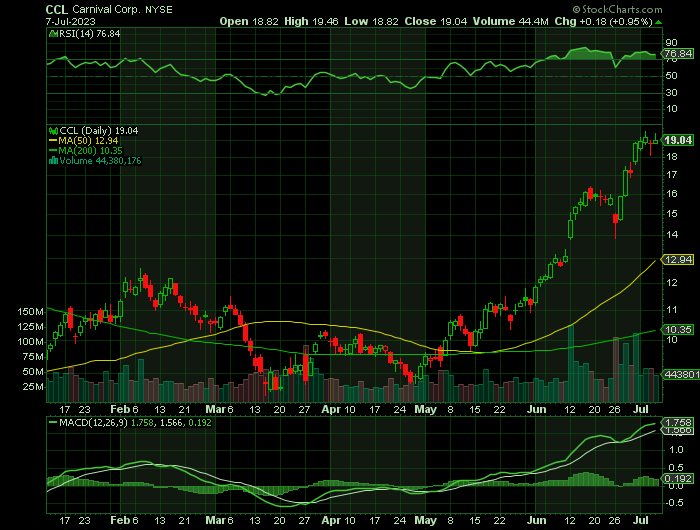This screenshot has width=700, height=530.
Task: Click Jun on the price panel date axis
Action: pos(536,409)
